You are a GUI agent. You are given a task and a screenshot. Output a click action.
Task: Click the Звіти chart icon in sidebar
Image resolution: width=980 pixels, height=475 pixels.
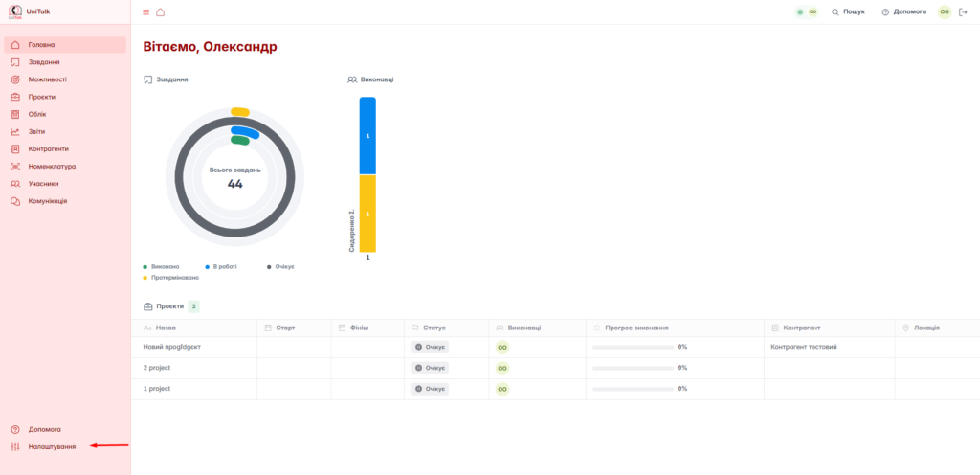pyautogui.click(x=15, y=131)
